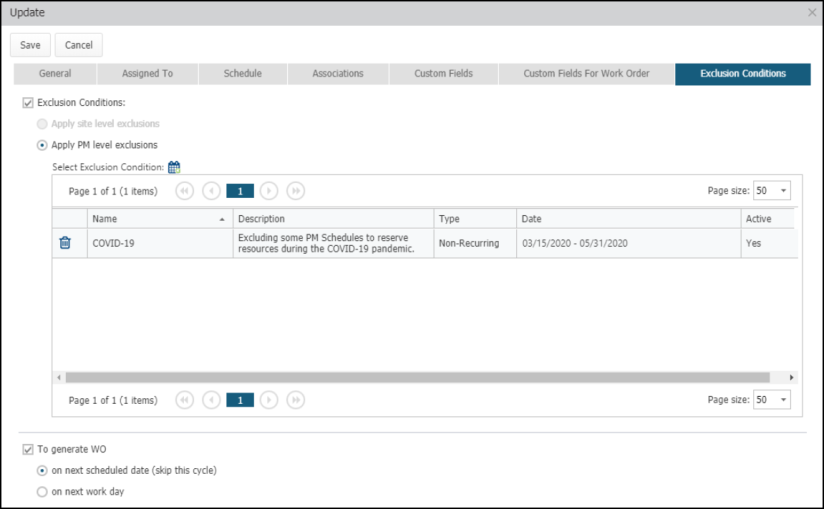Choose on next work day option
Image resolution: width=824 pixels, height=509 pixels.
pyautogui.click(x=42, y=492)
